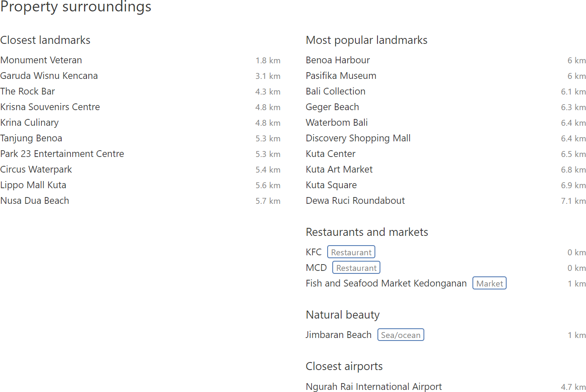The width and height of the screenshot is (586, 392).
Task: Click the '0 km' distance beside KFC
Action: [x=577, y=253]
